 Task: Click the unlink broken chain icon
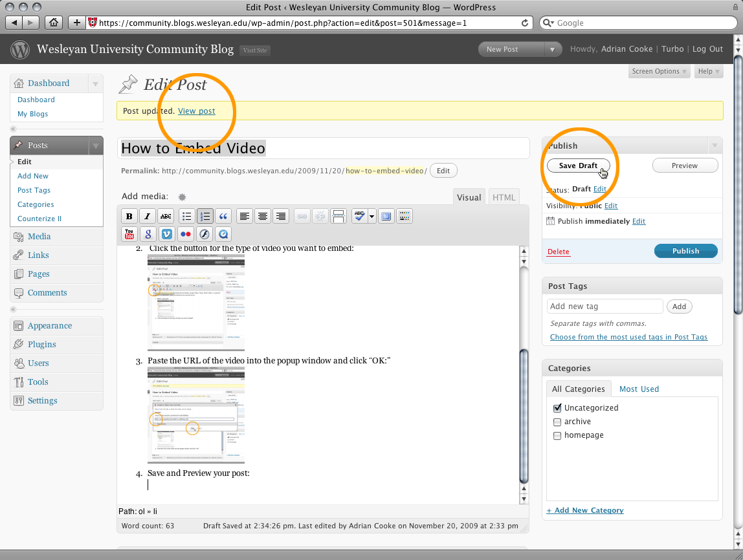point(320,217)
